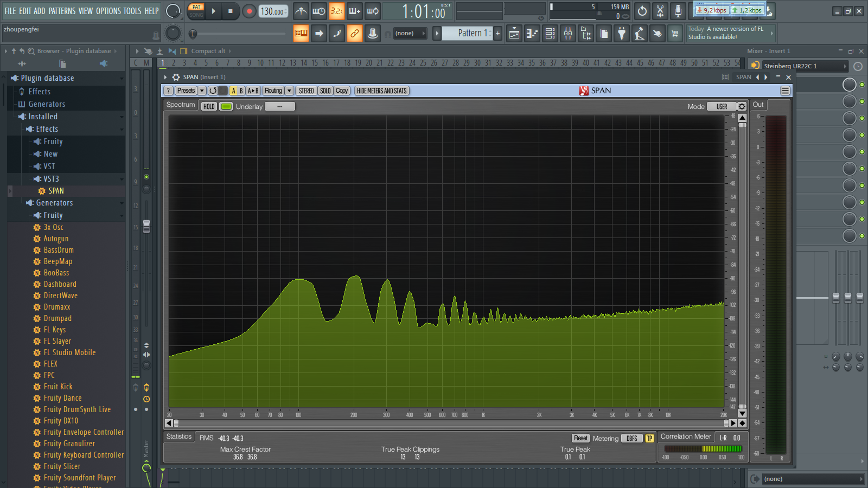Toggle the blend recording overdub icon
Viewport: 868px width, 488px height.
355,11
